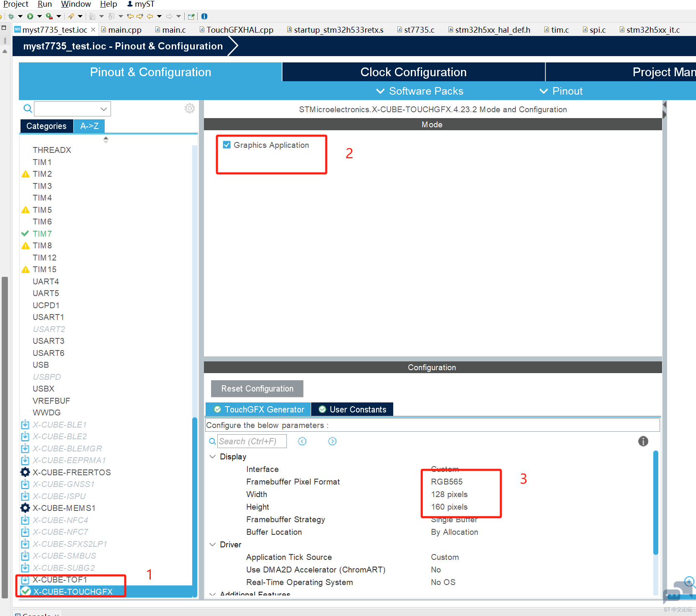Switch to the main.cpp editor tab

point(121,30)
